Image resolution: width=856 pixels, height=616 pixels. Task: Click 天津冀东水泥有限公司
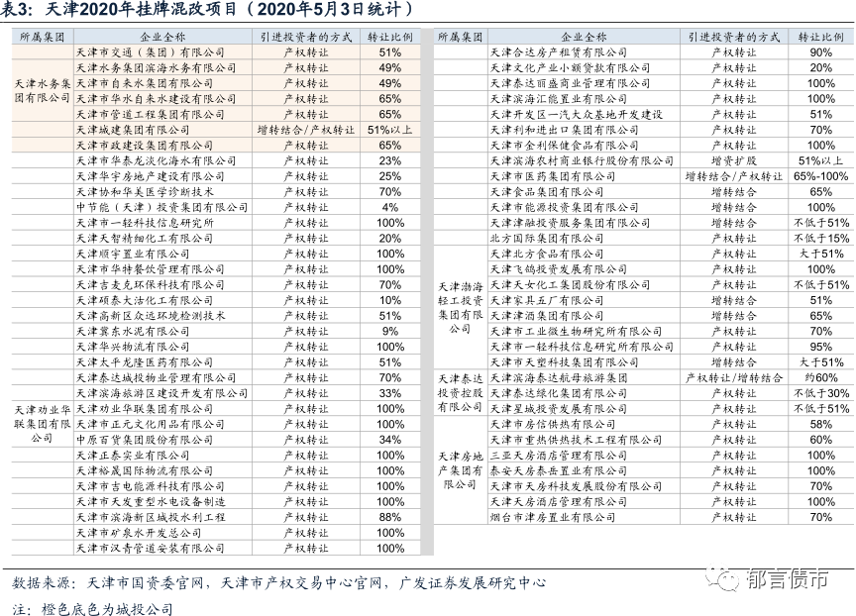point(133,331)
